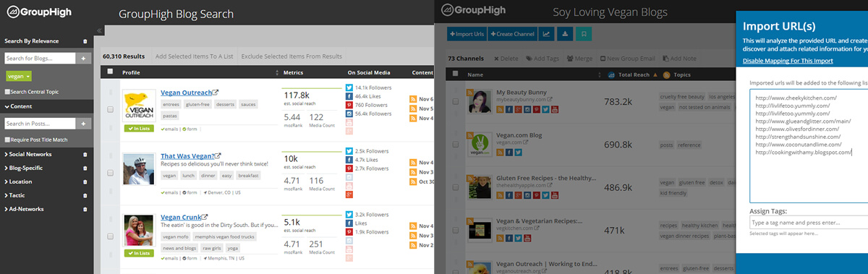Toggle the Require Post Title Match checkbox
868x274 pixels.
[7, 140]
